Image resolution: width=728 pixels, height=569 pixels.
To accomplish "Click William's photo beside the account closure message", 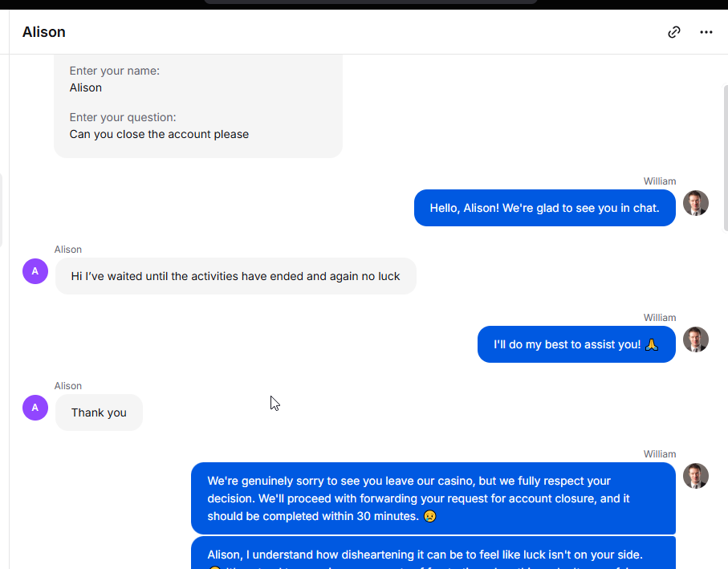I will 696,476.
